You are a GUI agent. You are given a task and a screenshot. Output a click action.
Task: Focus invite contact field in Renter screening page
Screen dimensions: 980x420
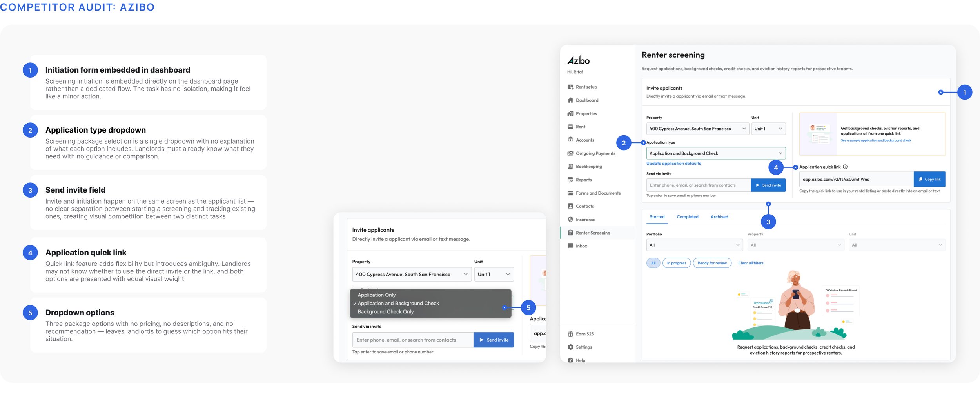pos(699,185)
